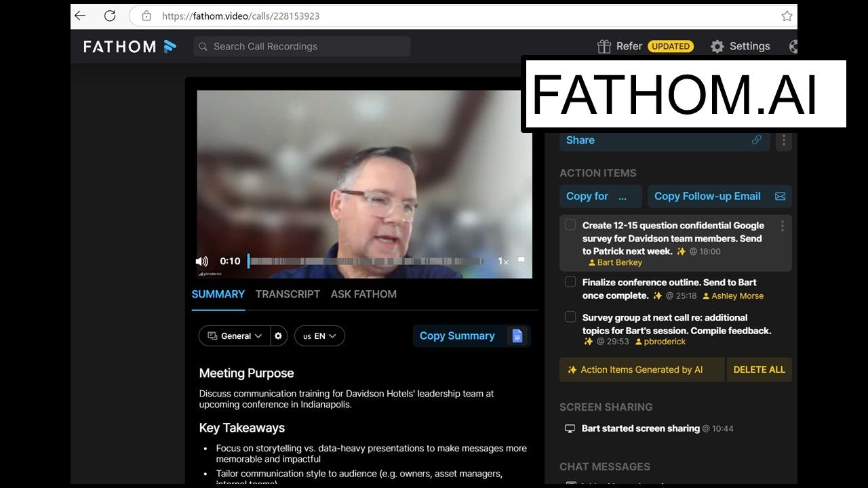The height and width of the screenshot is (488, 868).
Task: Click sparkle icon on Action Items Generated by AI
Action: tap(572, 369)
